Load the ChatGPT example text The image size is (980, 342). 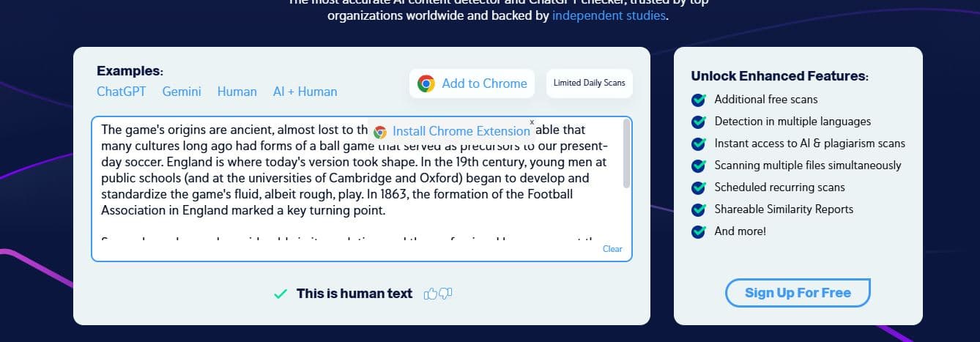click(121, 92)
